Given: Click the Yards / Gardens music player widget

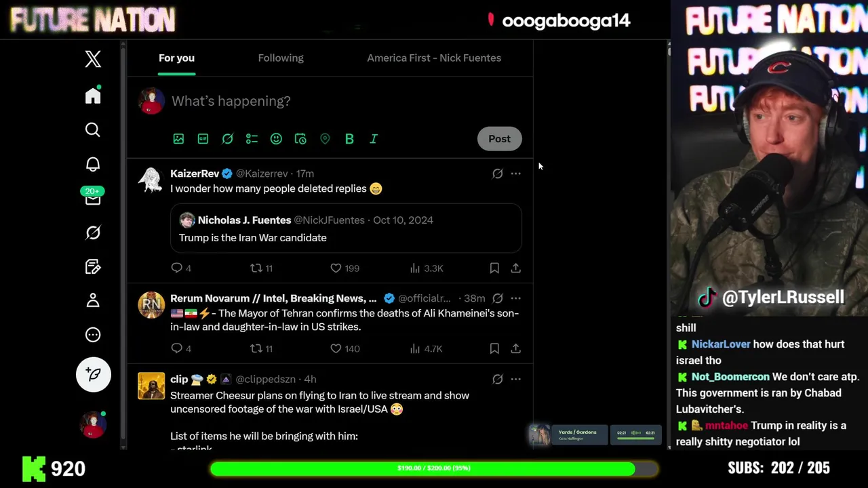Looking at the screenshot, I should coord(595,435).
